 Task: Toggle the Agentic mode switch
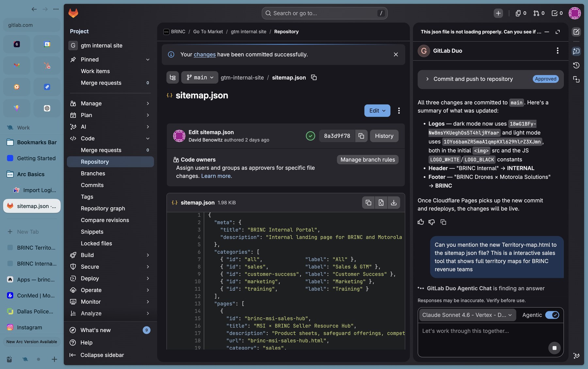[x=552, y=315]
